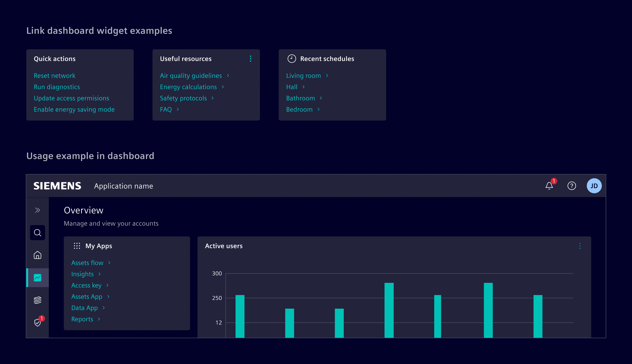The width and height of the screenshot is (632, 364).
Task: Click the clock icon on Recent schedules
Action: click(292, 59)
